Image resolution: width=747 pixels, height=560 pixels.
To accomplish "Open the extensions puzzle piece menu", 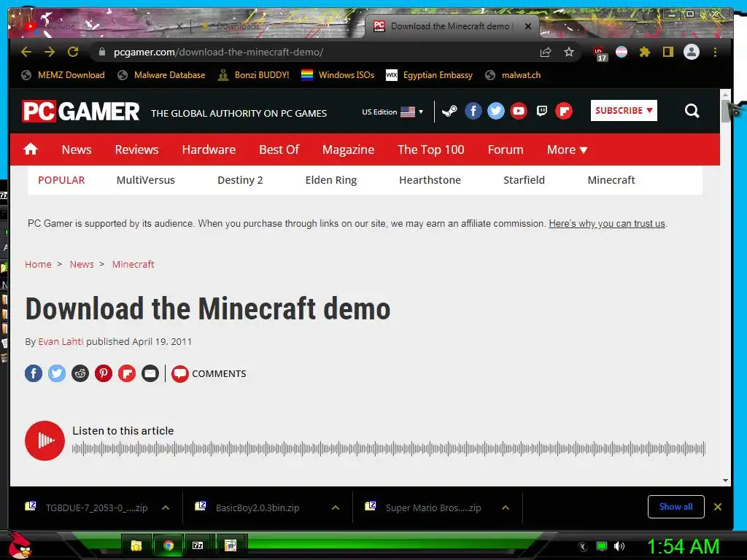I will click(x=645, y=52).
